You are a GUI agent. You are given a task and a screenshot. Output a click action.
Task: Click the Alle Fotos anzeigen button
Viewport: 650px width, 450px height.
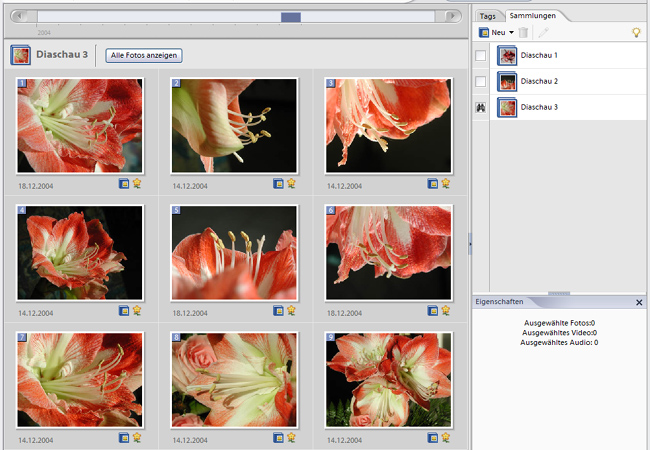coord(145,55)
